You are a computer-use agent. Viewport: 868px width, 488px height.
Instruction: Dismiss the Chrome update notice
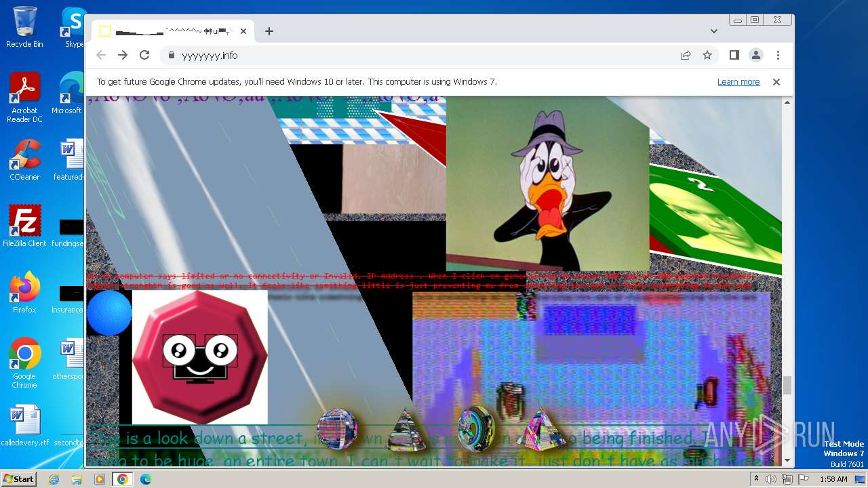click(x=776, y=82)
